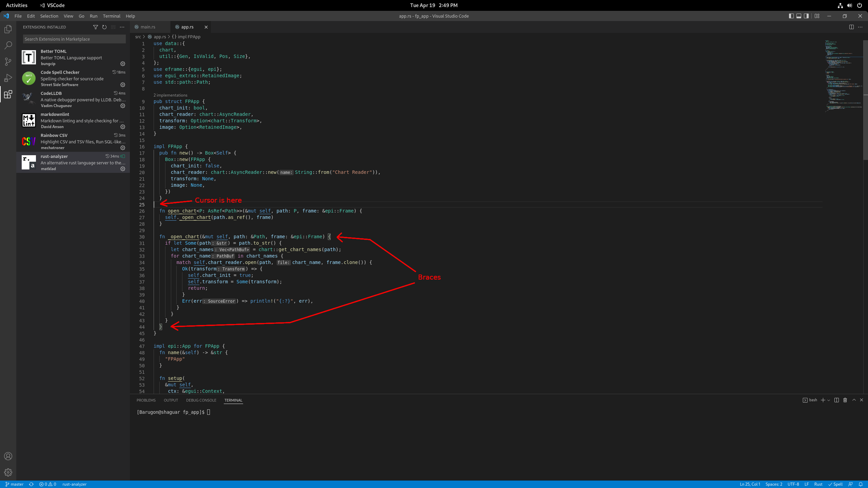Switch to DEBUG CONSOLE panel tab
The height and width of the screenshot is (488, 868).
201,400
